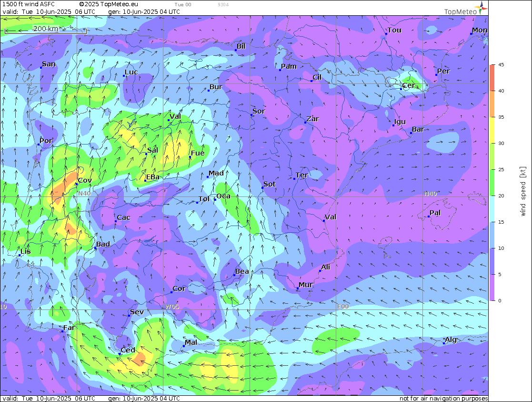Click the TopMeteo compass logo
This screenshot has width=532, height=402.
click(x=481, y=8)
